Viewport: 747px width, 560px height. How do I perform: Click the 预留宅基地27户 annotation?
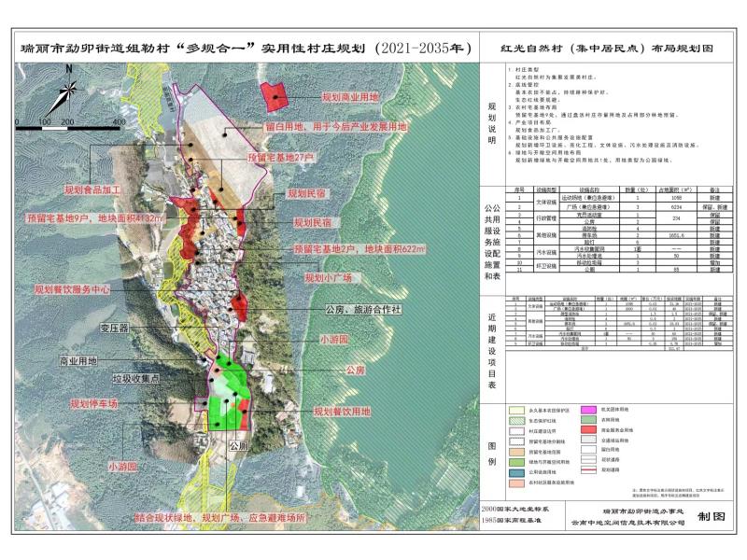point(278,158)
